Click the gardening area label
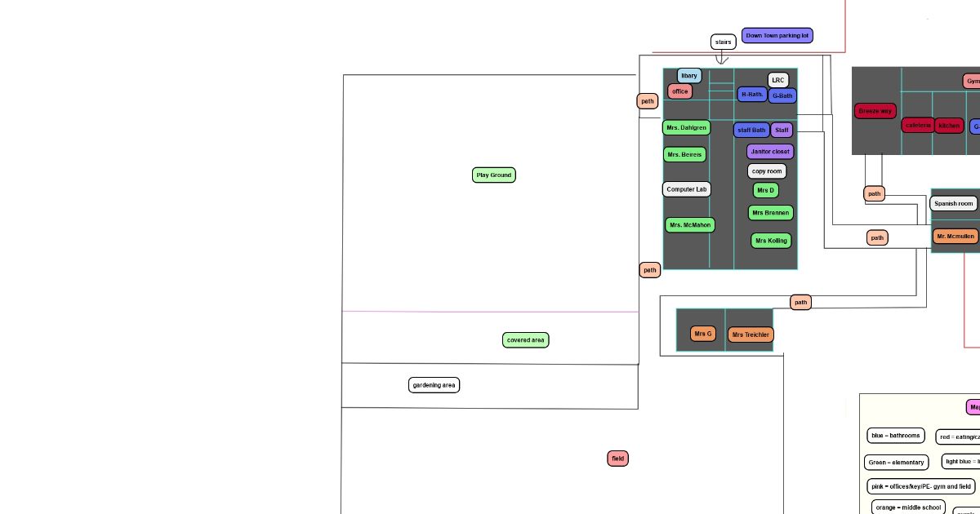The height and width of the screenshot is (514, 980). [x=434, y=385]
